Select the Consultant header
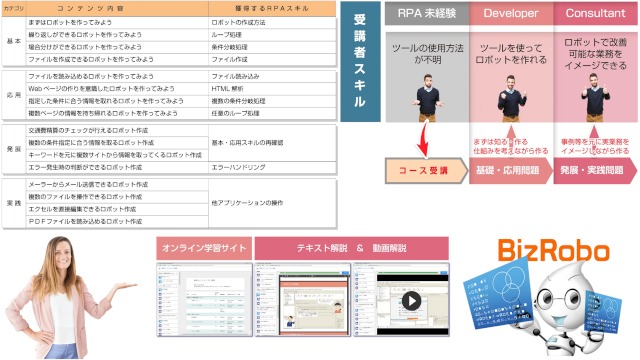 (x=596, y=13)
